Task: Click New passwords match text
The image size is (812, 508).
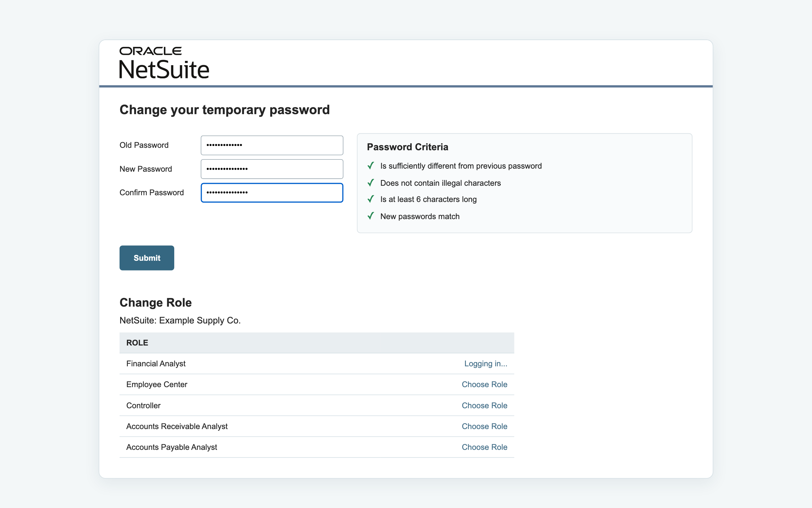Action: (420, 216)
